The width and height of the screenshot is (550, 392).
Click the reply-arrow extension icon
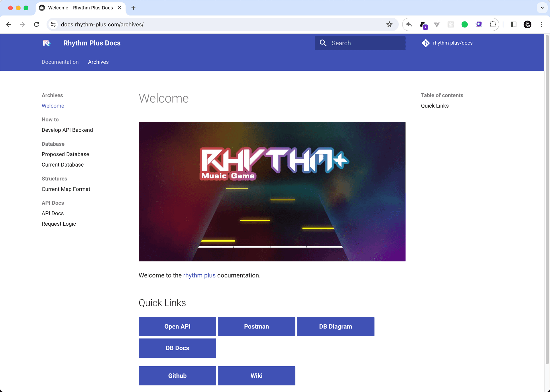pos(409,24)
